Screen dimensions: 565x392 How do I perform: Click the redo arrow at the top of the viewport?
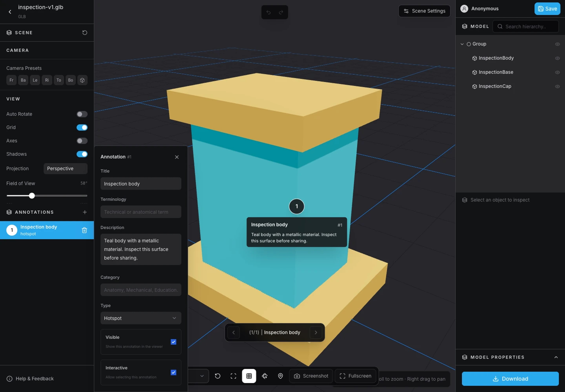281,12
